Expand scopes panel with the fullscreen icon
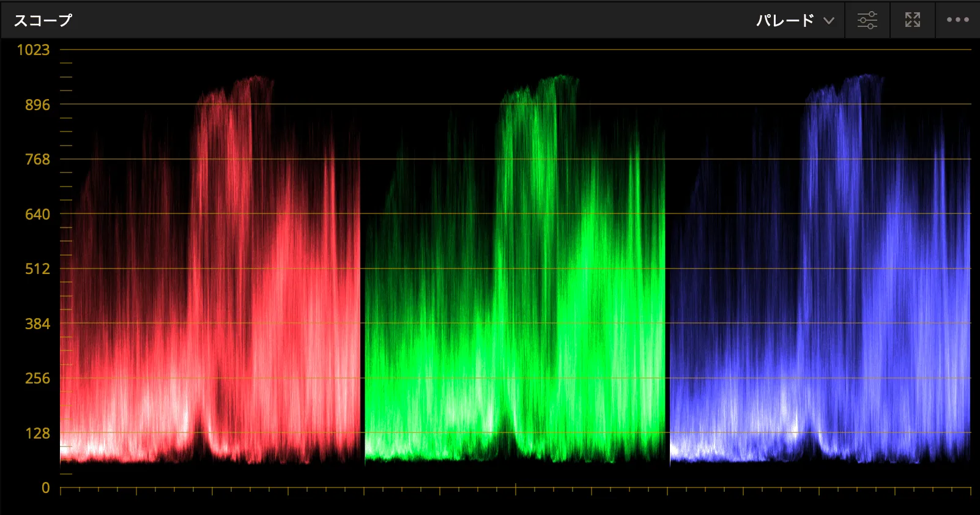This screenshot has height=515, width=980. pos(912,20)
